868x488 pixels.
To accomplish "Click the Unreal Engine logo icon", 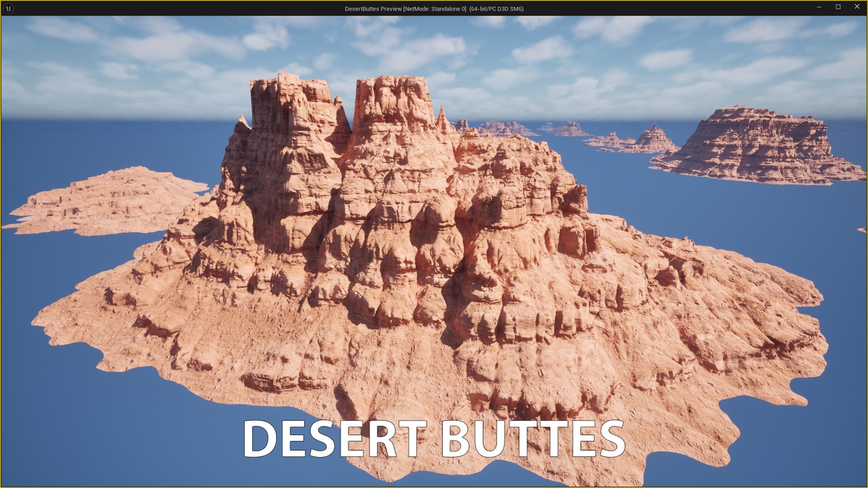I will (8, 8).
